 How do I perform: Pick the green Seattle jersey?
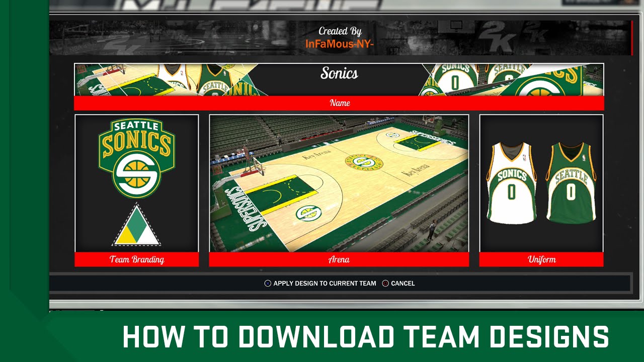point(571,183)
